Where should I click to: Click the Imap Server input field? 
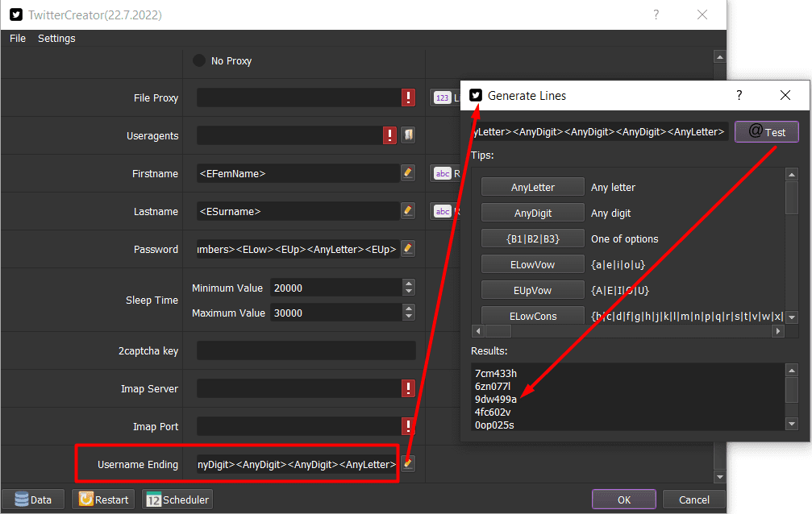pyautogui.click(x=298, y=388)
